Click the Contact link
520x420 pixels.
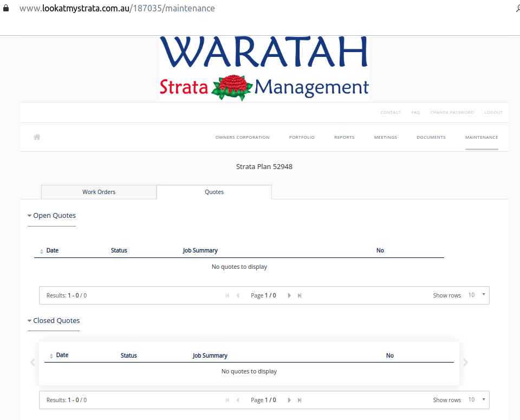click(391, 113)
